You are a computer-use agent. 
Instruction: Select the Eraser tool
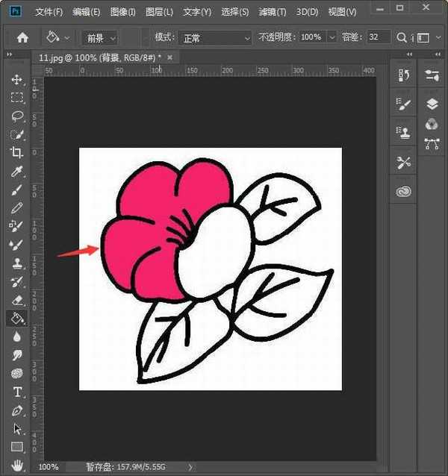pyautogui.click(x=16, y=300)
